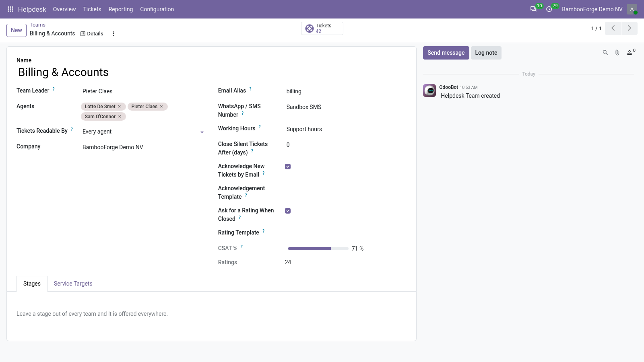Click the 1 / 1 pager counter
The width and height of the screenshot is (644, 362).
coord(596,29)
